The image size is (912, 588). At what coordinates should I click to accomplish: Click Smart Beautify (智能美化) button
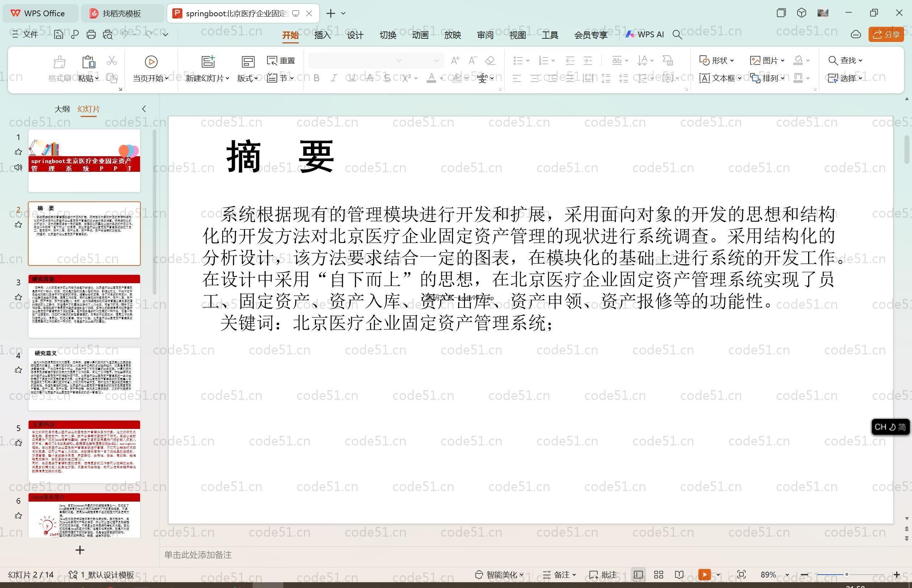click(499, 575)
